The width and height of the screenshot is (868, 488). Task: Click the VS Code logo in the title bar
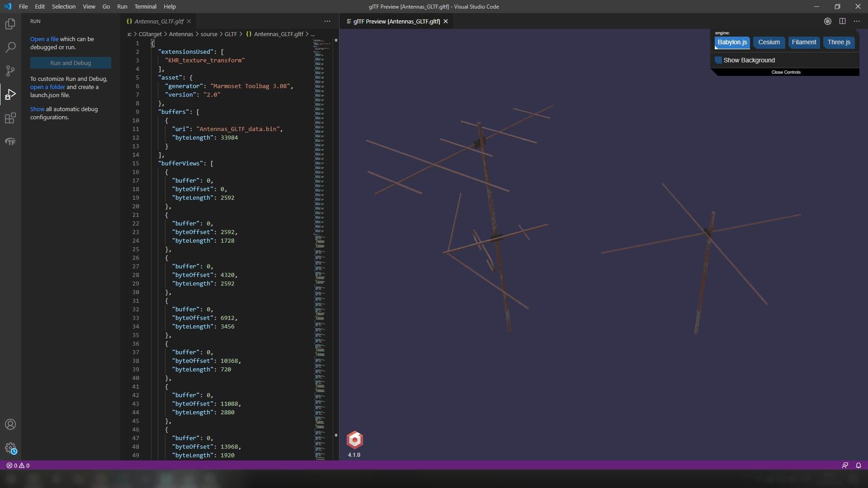point(8,6)
